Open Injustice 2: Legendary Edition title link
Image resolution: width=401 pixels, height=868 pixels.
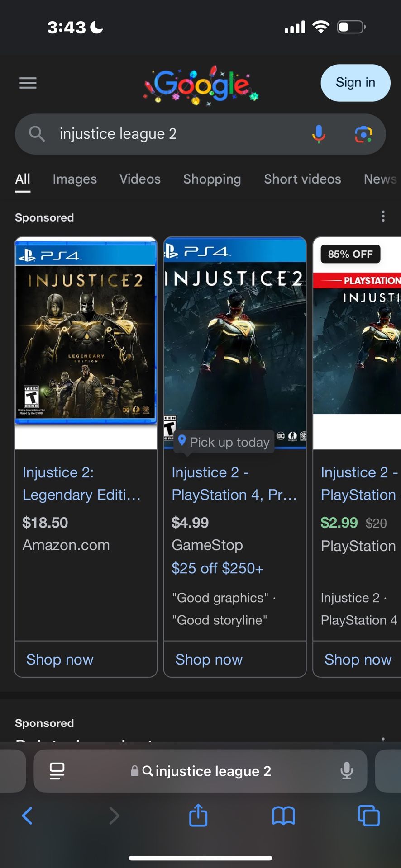pos(81,483)
